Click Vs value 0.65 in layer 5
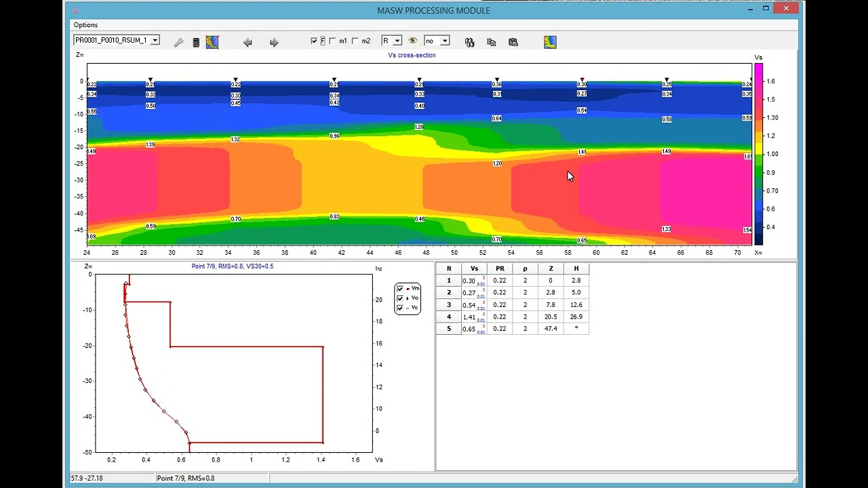This screenshot has width=868, height=488. tap(469, 329)
